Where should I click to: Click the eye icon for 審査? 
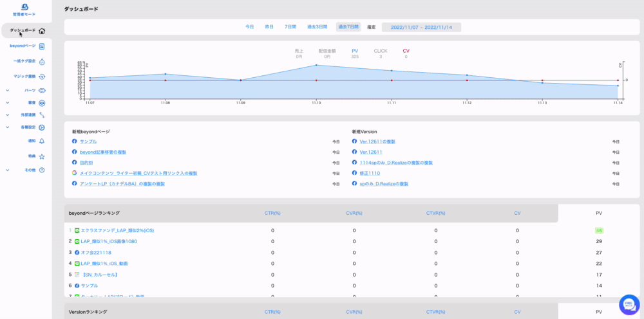42,103
